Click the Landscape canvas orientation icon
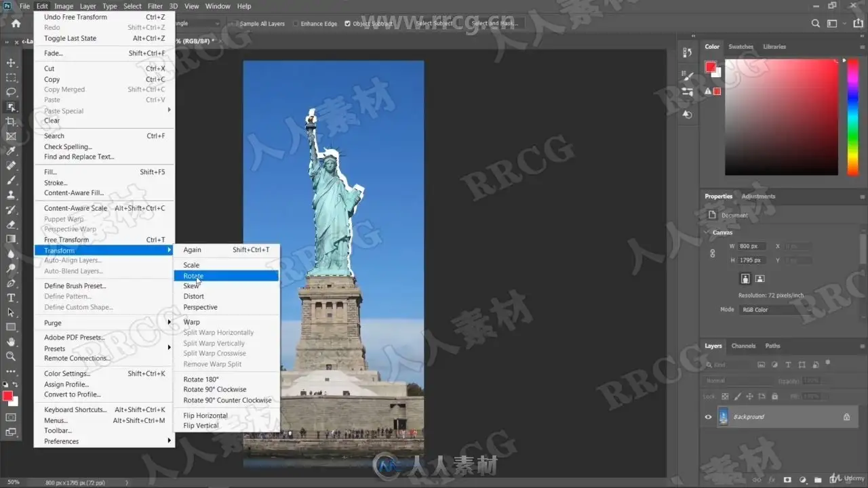868x488 pixels. click(759, 279)
